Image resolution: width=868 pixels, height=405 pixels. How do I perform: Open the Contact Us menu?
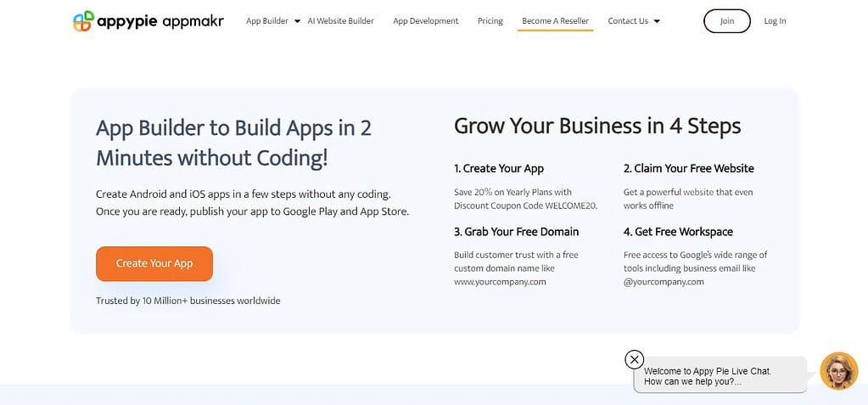coord(628,21)
